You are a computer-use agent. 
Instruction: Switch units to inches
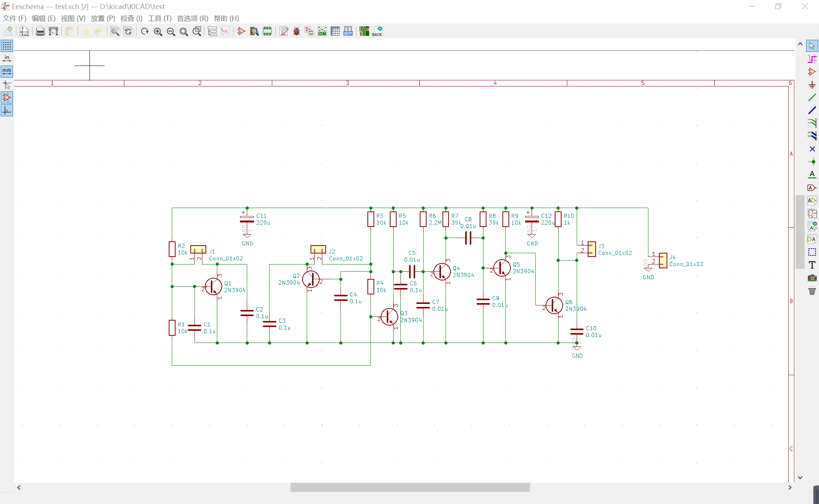click(7, 59)
